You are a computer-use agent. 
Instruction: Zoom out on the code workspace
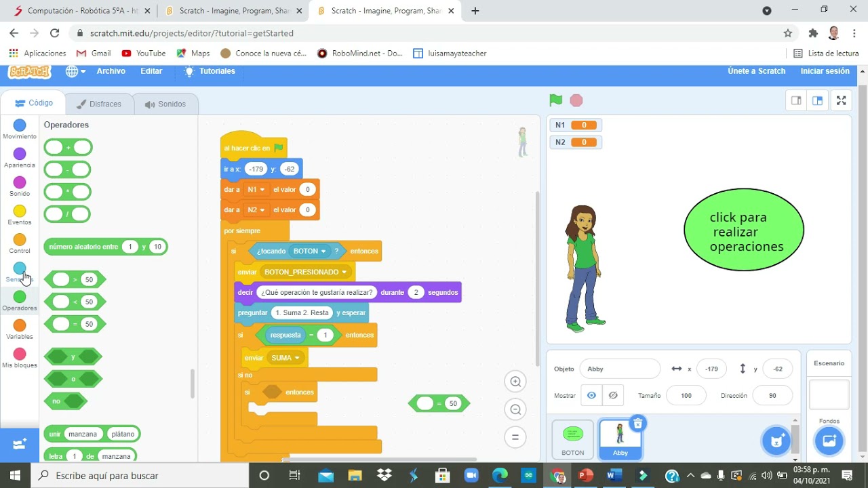(515, 409)
